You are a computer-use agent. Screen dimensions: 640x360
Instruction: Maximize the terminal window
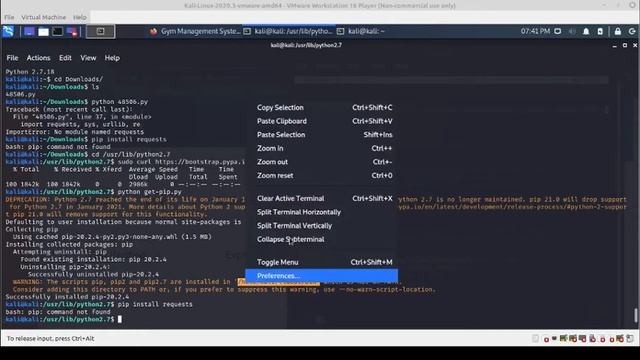(x=625, y=45)
